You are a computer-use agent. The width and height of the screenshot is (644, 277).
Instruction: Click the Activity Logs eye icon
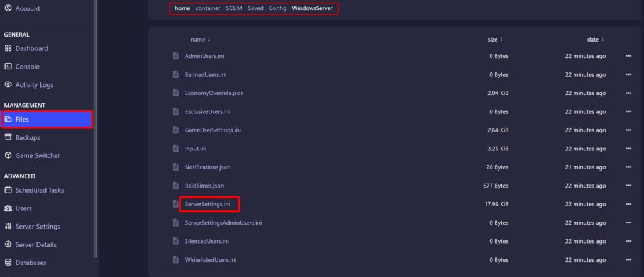click(x=8, y=85)
